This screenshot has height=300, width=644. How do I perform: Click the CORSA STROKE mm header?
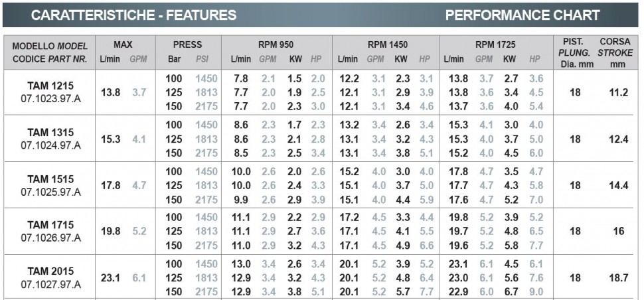[x=615, y=52]
